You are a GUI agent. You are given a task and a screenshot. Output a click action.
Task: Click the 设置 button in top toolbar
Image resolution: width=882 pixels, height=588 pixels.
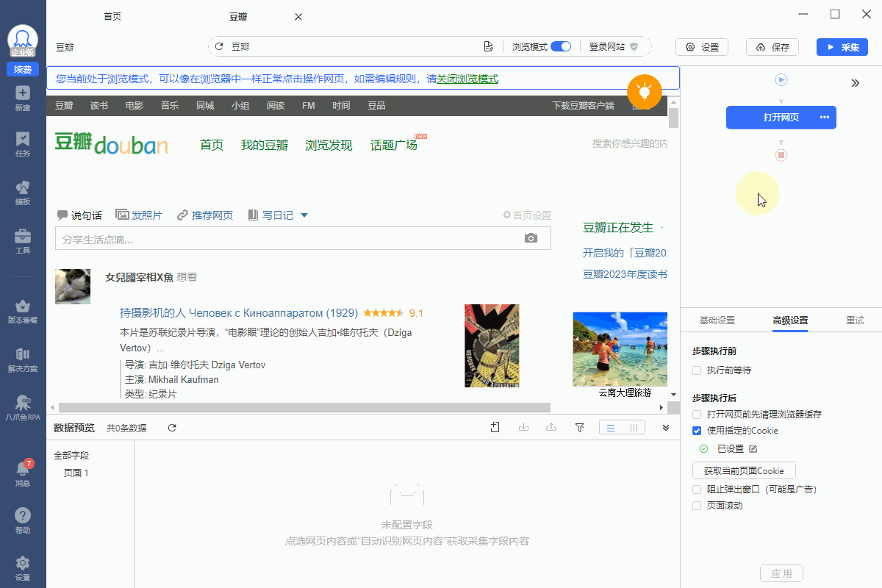point(702,47)
